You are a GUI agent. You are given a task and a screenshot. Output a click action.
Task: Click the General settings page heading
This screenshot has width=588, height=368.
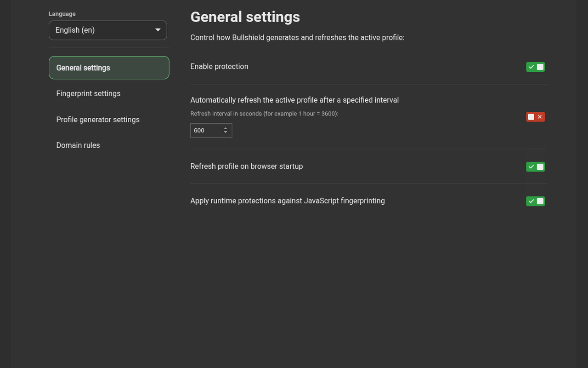coord(245,17)
